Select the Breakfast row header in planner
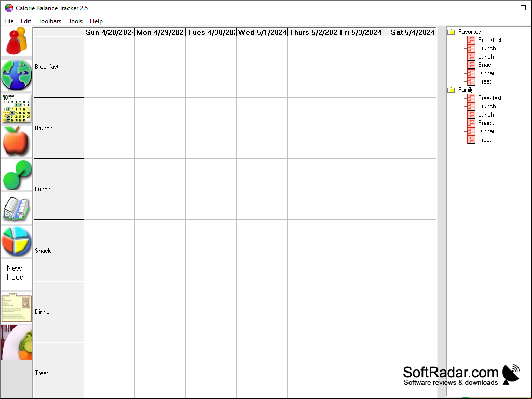 [58, 67]
